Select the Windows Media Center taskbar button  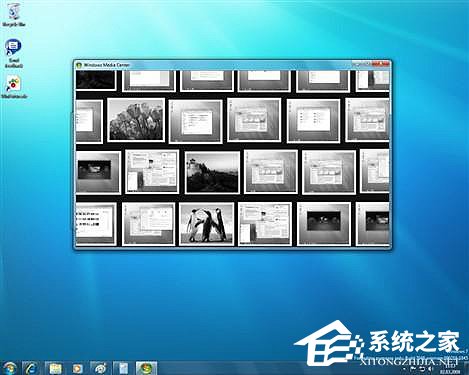(x=146, y=368)
